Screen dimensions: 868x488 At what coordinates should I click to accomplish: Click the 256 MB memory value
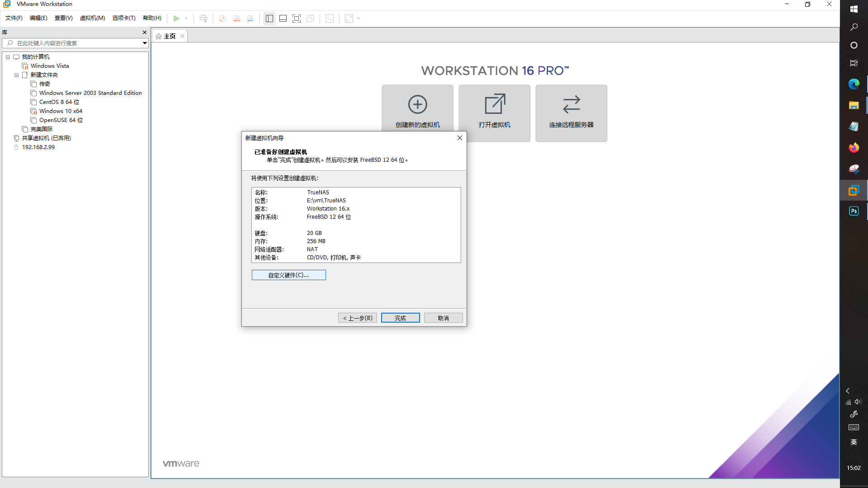(x=316, y=241)
